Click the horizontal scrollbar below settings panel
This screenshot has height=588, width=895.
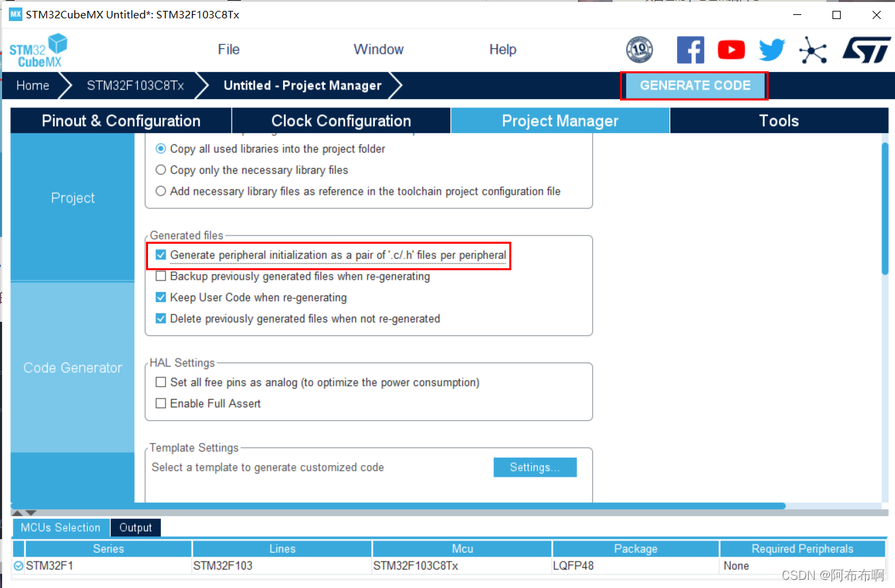coord(398,506)
